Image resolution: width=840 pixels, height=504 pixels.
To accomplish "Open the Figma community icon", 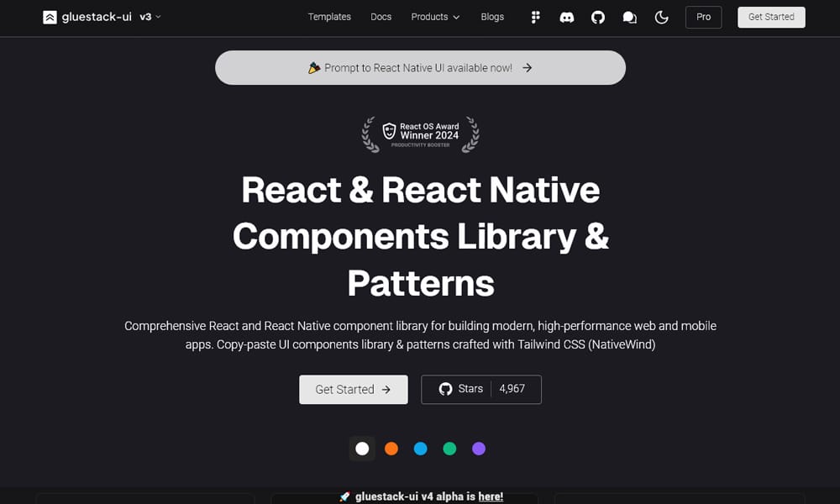I will point(535,17).
